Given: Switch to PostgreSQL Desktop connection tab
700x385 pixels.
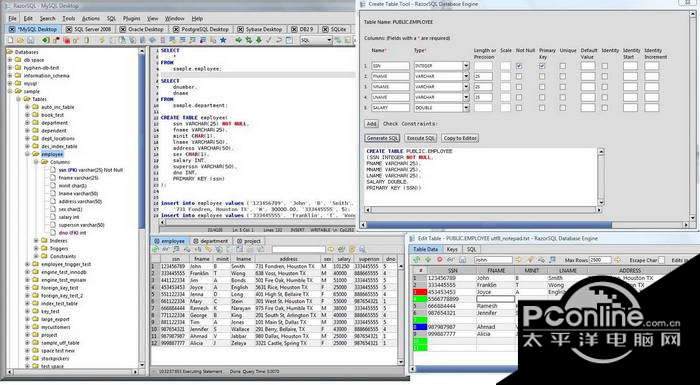Looking at the screenshot, I should click(x=201, y=29).
